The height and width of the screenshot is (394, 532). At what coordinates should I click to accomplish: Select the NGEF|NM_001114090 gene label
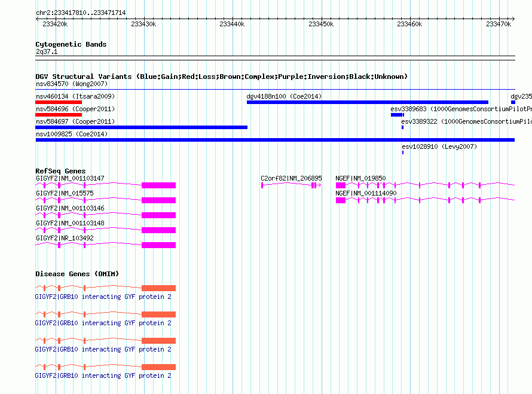[366, 193]
